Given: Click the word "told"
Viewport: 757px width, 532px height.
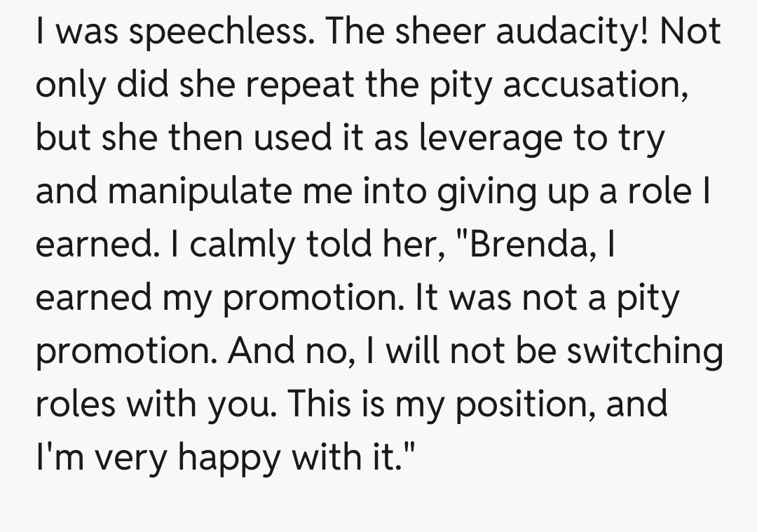Looking at the screenshot, I should point(308,244).
